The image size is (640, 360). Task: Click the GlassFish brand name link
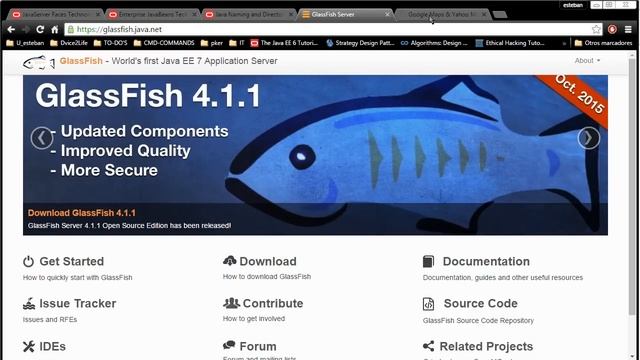click(x=81, y=61)
